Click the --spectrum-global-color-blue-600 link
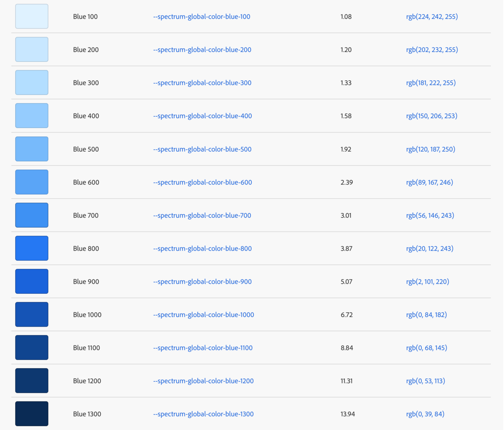Image resolution: width=504 pixels, height=430 pixels. (202, 182)
